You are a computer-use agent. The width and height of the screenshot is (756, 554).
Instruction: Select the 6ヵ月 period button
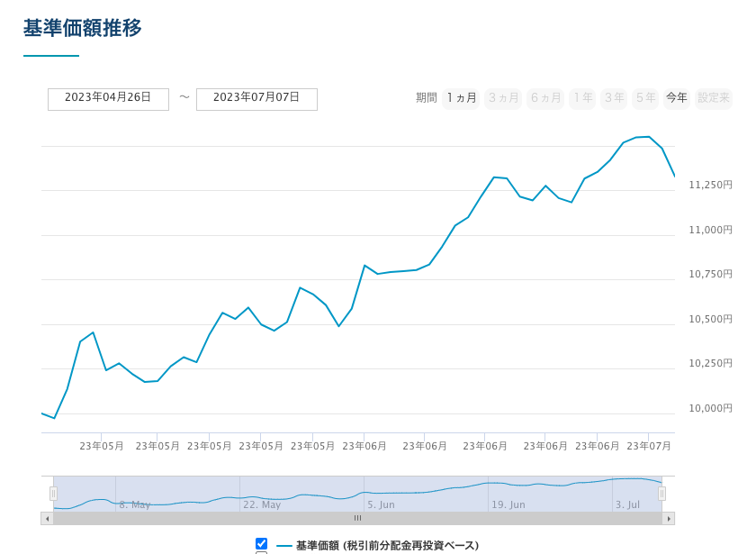pyautogui.click(x=545, y=98)
